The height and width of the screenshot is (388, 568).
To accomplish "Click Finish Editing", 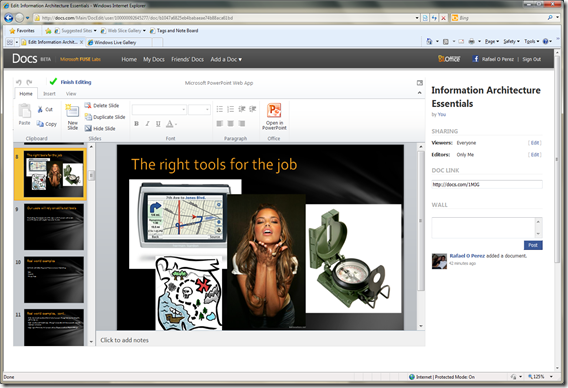I will [x=70, y=82].
